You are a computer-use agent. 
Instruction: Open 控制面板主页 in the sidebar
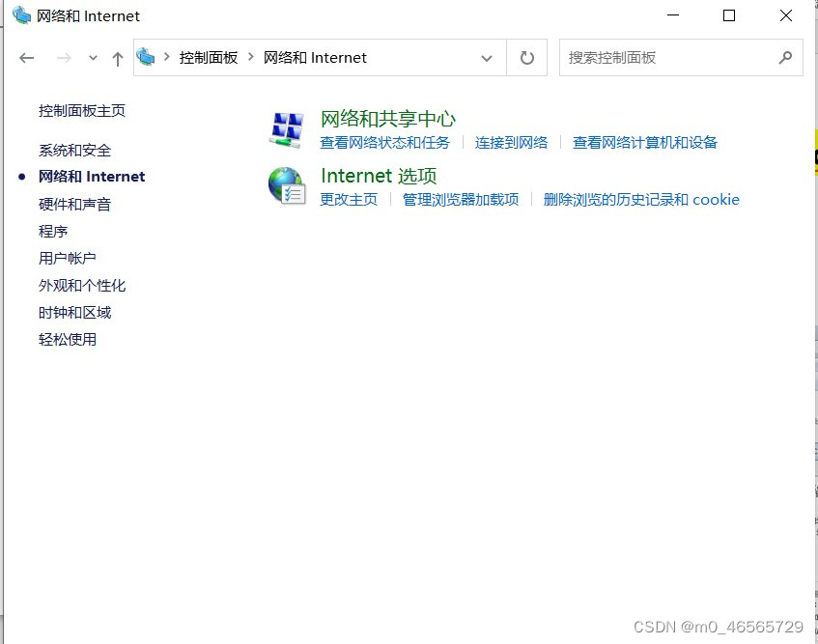coord(82,110)
